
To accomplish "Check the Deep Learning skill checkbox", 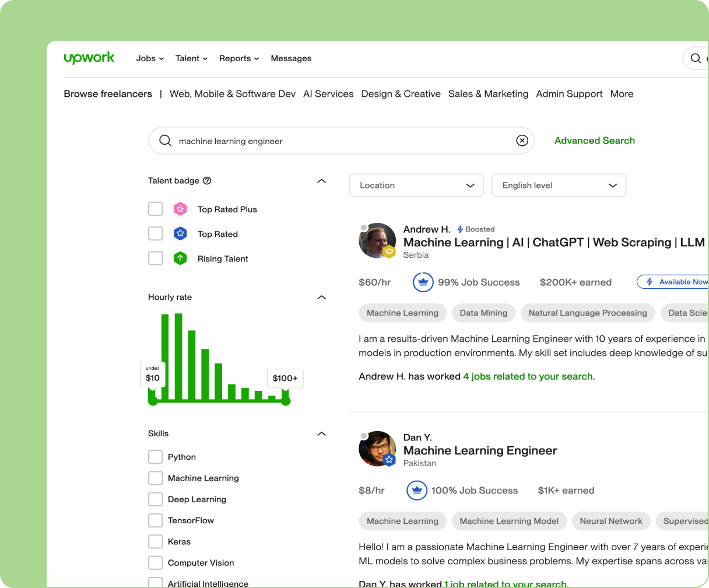I will (155, 499).
